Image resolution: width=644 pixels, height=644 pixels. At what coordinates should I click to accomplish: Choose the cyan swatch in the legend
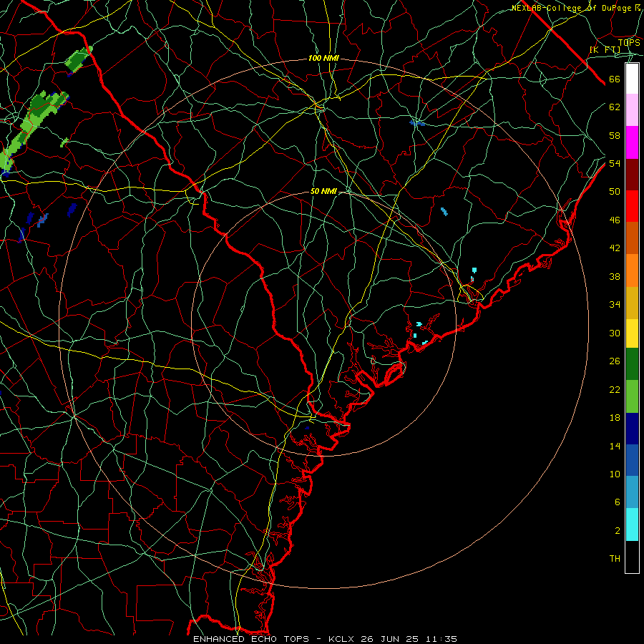[632, 525]
